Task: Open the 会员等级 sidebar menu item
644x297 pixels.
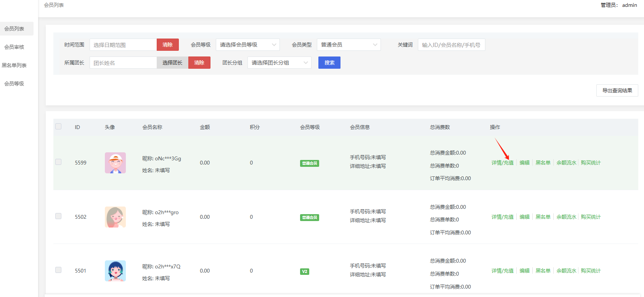Action: [14, 84]
